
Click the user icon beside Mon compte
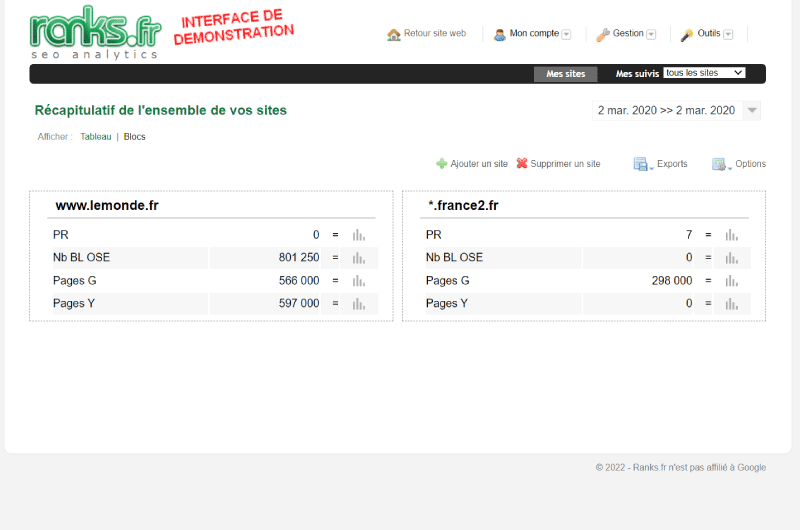499,34
